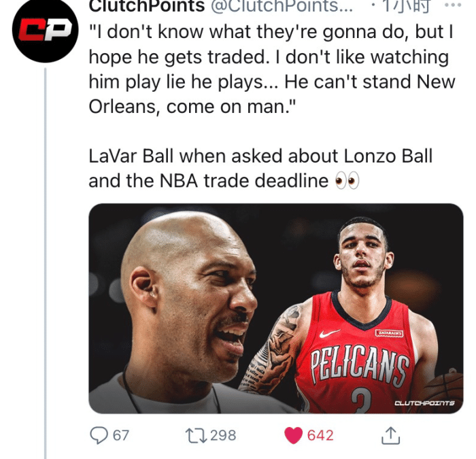Open the three-dot more options menu

453,5
